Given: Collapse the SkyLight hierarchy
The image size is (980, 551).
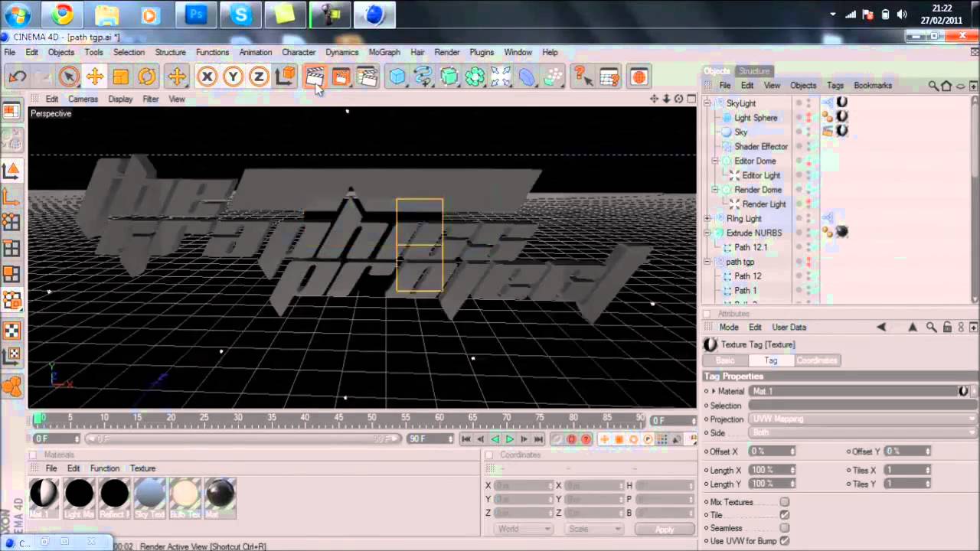Looking at the screenshot, I should click(x=707, y=103).
